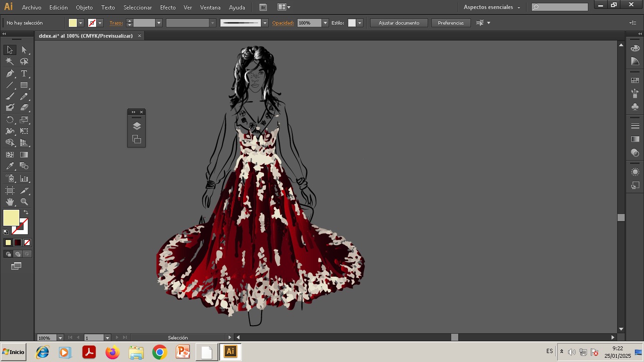
Task: Select the Gradient tool
Action: (x=24, y=155)
